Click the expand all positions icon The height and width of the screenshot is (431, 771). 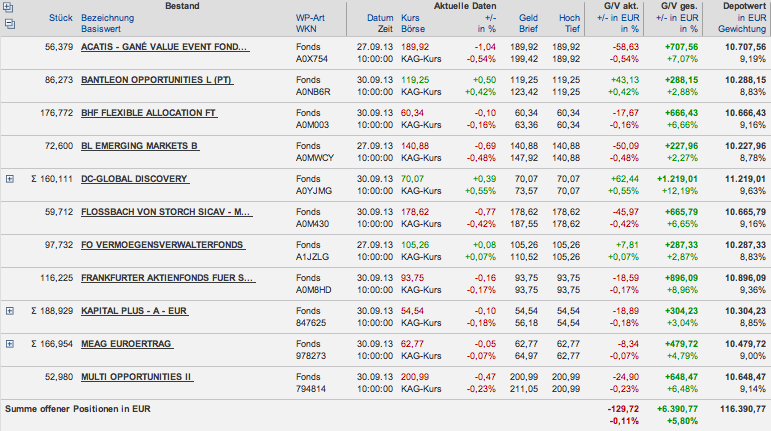point(9,8)
